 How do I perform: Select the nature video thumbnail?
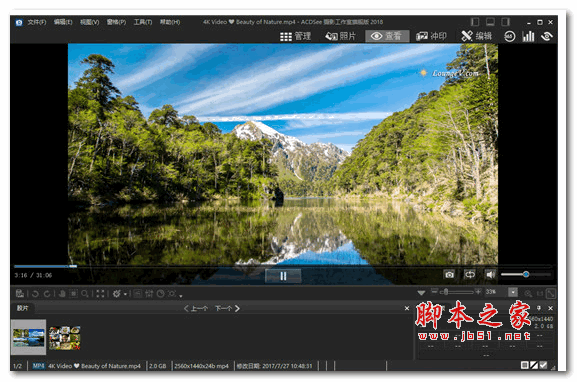(x=28, y=337)
